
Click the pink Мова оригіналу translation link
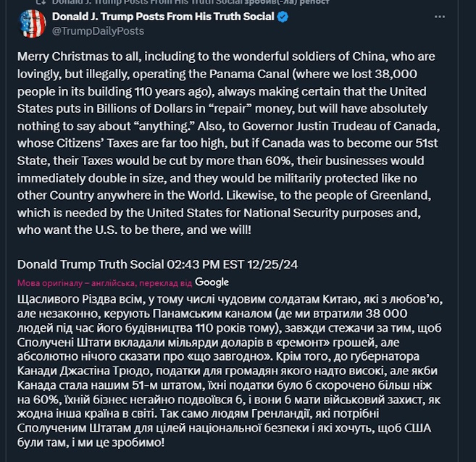point(105,283)
